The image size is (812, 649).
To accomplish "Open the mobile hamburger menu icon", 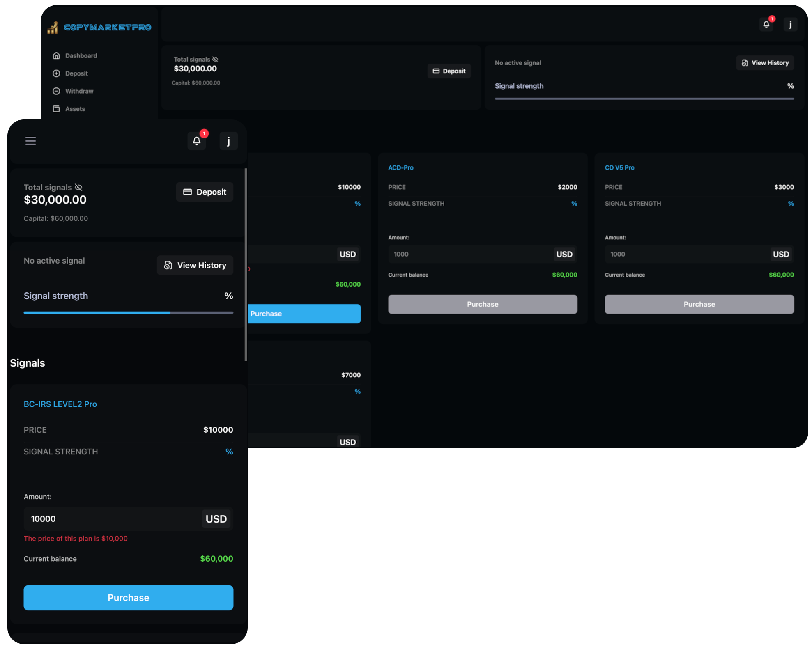I will point(30,141).
